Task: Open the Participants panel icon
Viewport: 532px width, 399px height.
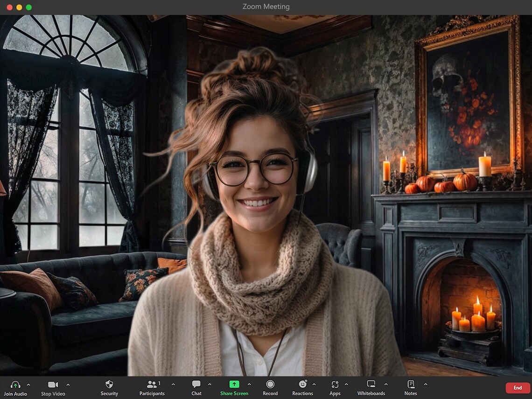Action: [x=152, y=384]
